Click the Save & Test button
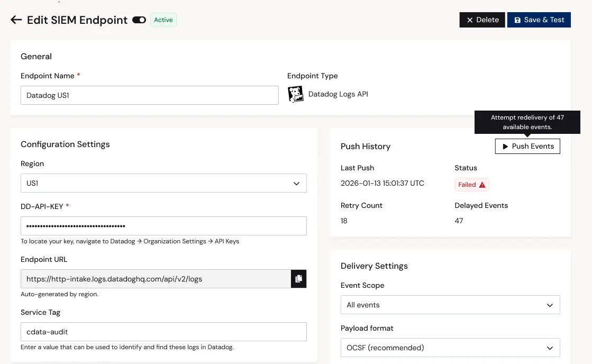The height and width of the screenshot is (364, 592). coord(539,20)
